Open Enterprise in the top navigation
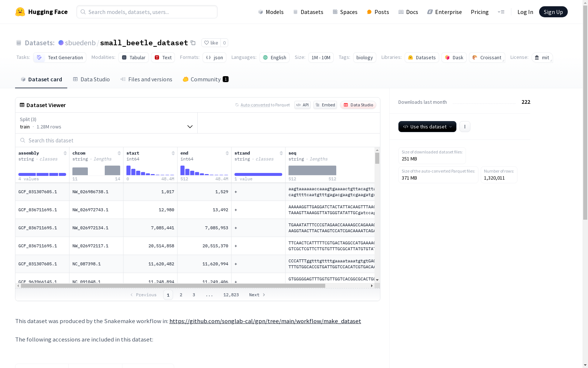 [x=444, y=12]
